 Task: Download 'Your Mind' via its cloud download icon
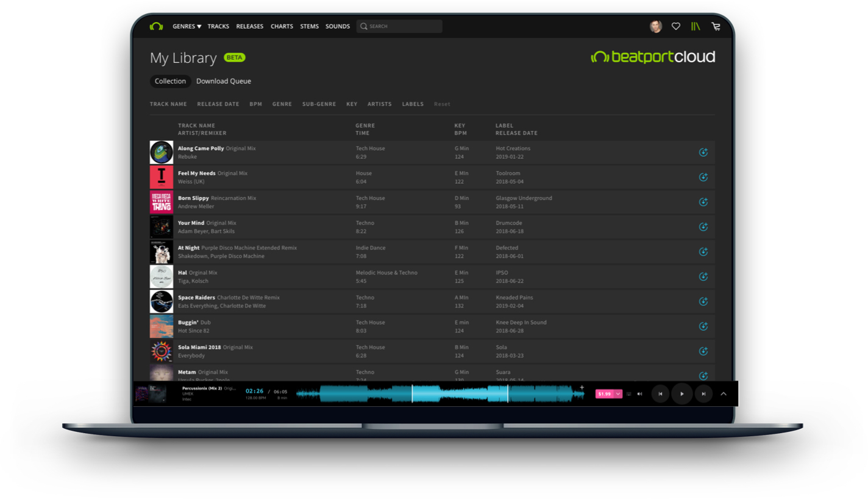[703, 226]
